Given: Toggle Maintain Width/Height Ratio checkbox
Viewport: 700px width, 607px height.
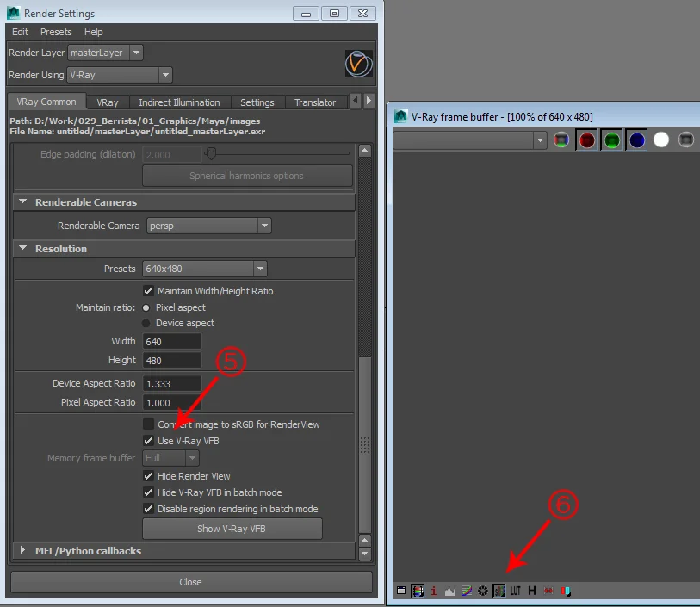Looking at the screenshot, I should [x=148, y=291].
